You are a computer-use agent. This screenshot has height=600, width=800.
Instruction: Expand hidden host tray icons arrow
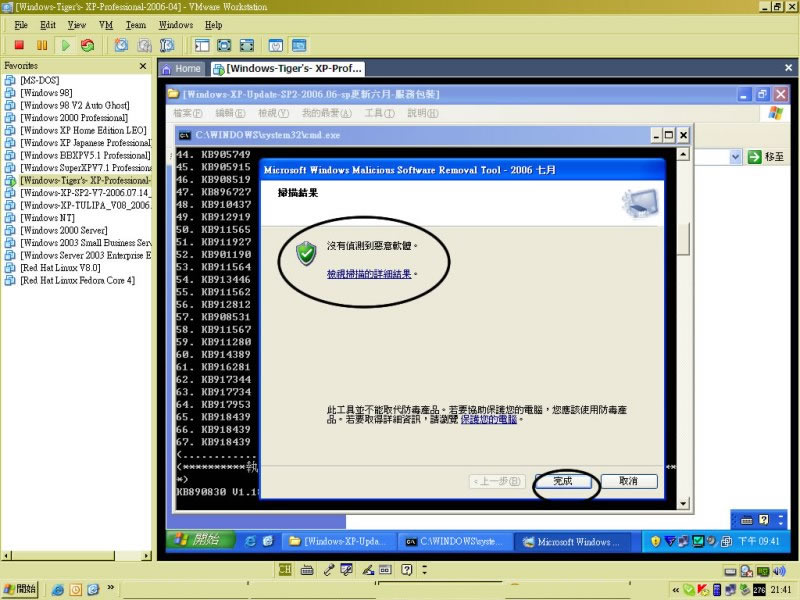point(676,590)
